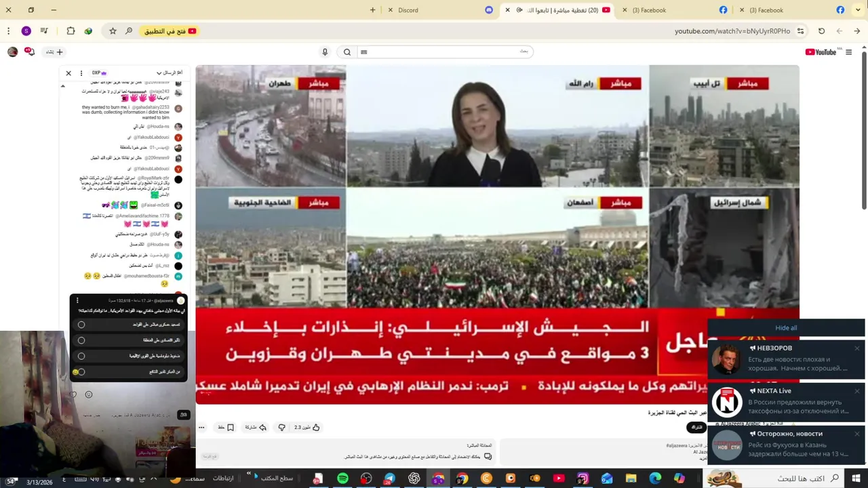This screenshot has height=488, width=868.
Task: Open the live chat options menu
Action: point(81,73)
